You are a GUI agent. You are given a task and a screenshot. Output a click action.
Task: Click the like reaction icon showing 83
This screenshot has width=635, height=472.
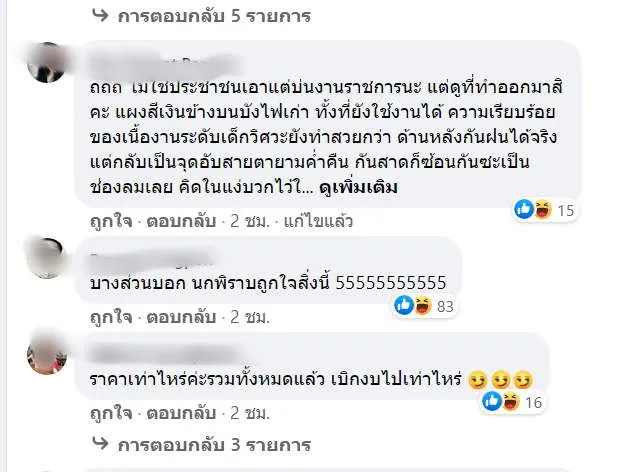tap(404, 305)
